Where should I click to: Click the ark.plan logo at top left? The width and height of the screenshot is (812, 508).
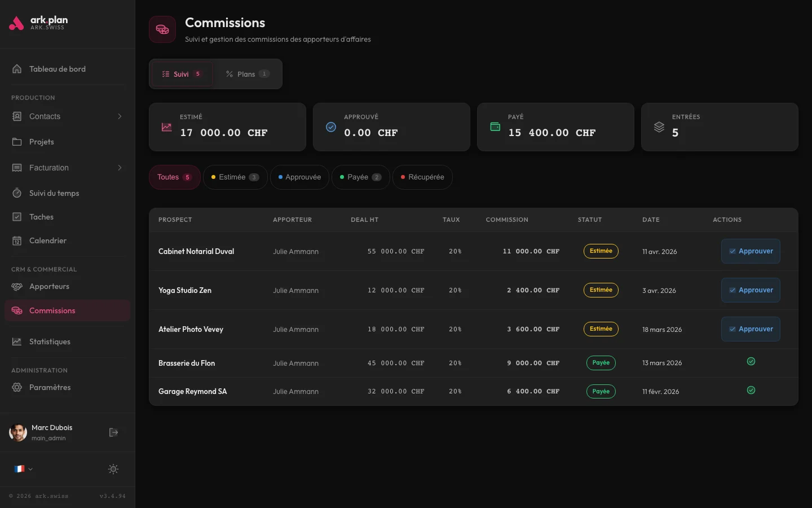[38, 23]
